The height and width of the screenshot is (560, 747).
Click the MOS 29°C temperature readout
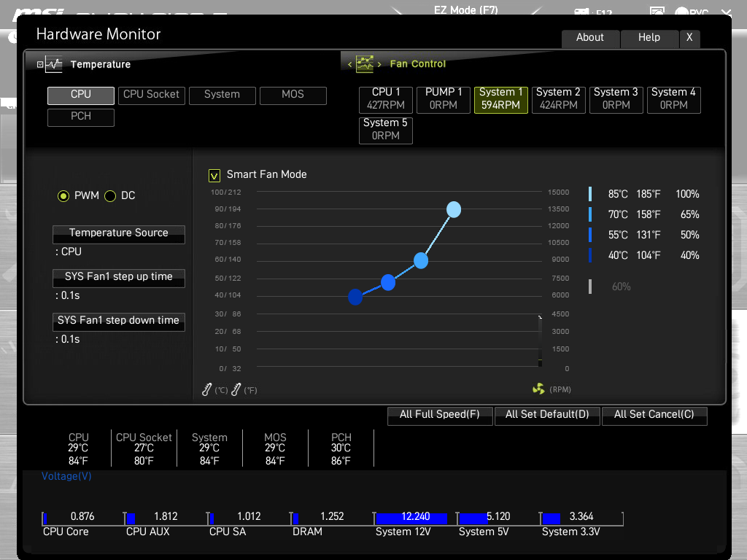point(275,448)
